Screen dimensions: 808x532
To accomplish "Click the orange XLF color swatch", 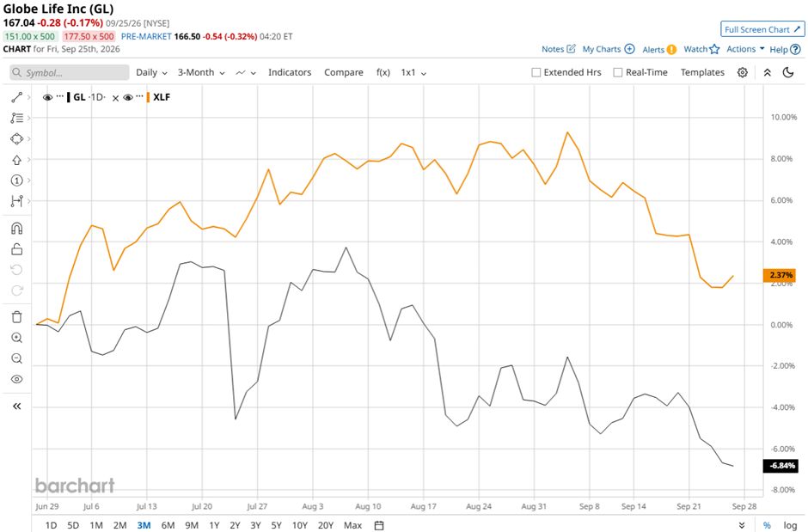I will click(x=149, y=97).
